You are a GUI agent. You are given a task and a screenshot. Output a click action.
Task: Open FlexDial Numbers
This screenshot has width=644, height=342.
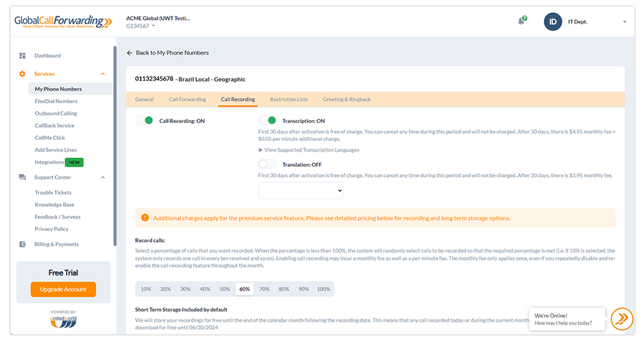pyautogui.click(x=56, y=101)
